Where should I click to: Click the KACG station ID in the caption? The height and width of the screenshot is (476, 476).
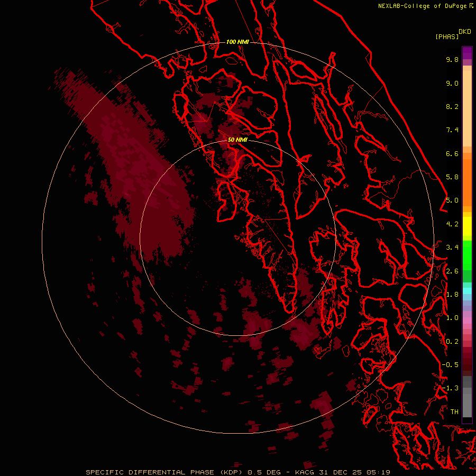coord(305,472)
